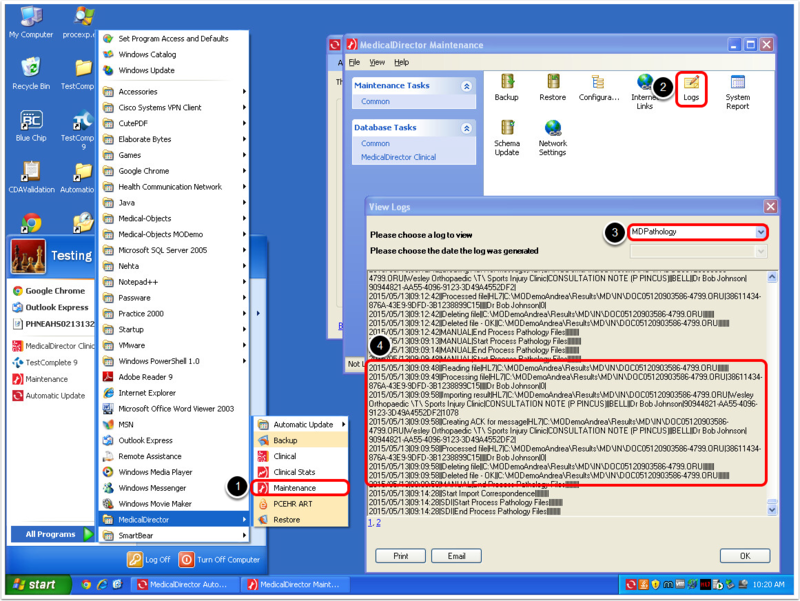Open the File menu in MedicalDirector Maintenance
The height and width of the screenshot is (601, 800).
pos(354,62)
